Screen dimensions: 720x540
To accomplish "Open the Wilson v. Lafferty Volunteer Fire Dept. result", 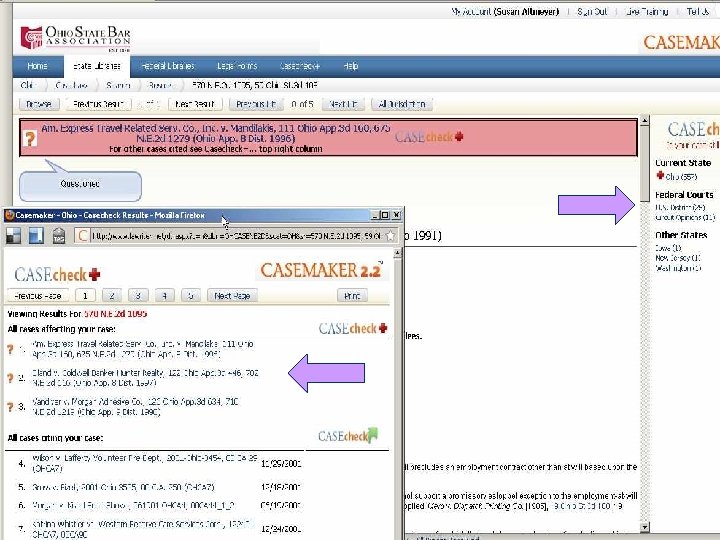I will (144, 463).
